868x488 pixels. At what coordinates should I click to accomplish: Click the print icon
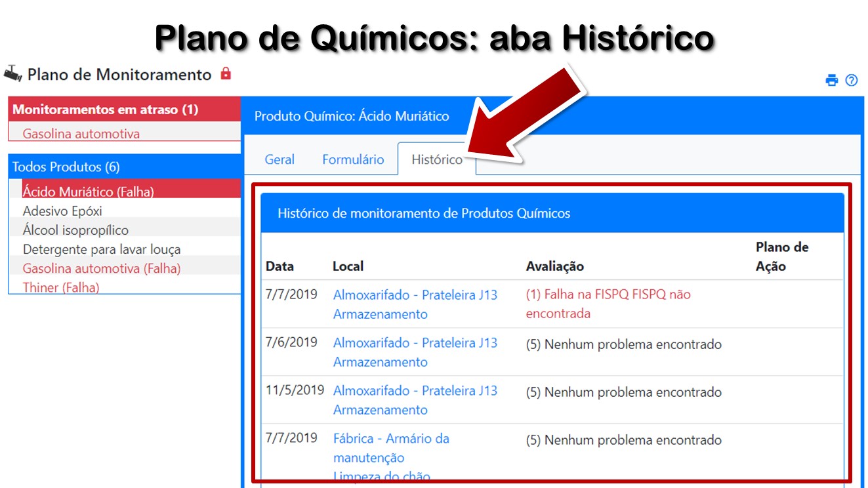pos(832,80)
